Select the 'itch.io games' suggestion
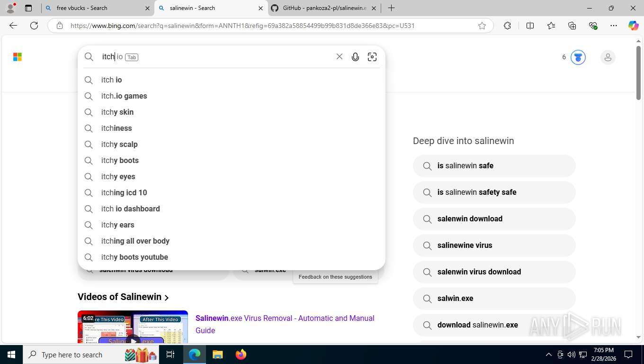 tap(231, 96)
